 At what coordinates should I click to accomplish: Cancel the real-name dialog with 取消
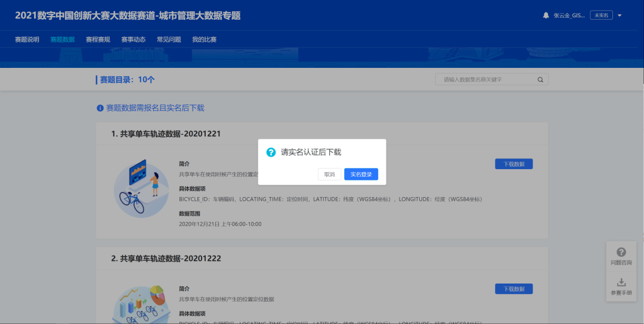(329, 175)
